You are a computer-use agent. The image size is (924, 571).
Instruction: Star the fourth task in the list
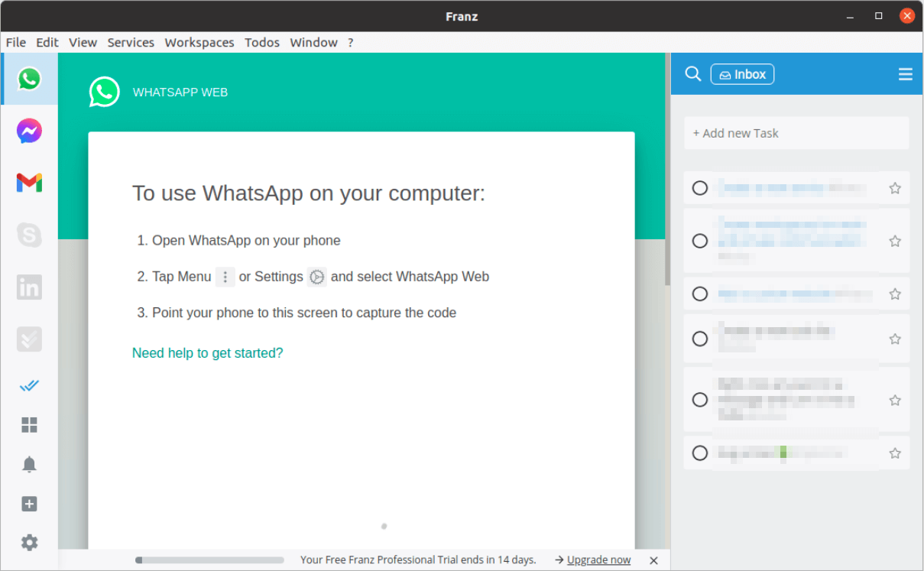coord(895,339)
